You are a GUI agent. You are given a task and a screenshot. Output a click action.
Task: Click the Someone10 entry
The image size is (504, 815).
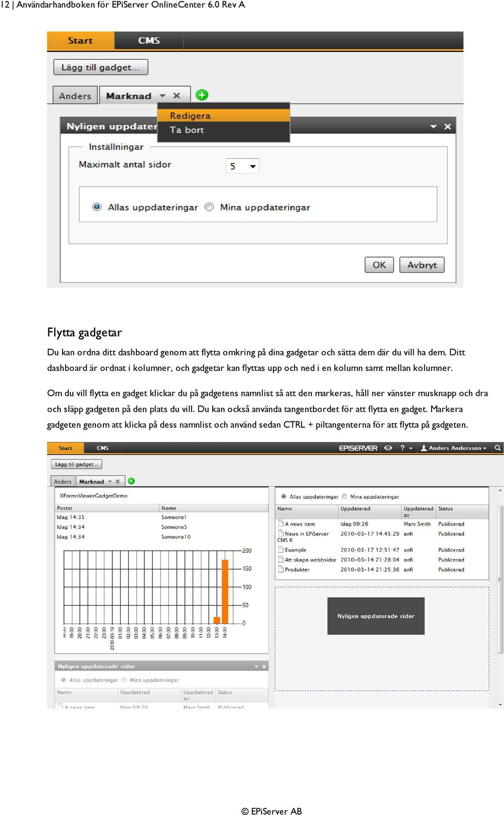(176, 537)
